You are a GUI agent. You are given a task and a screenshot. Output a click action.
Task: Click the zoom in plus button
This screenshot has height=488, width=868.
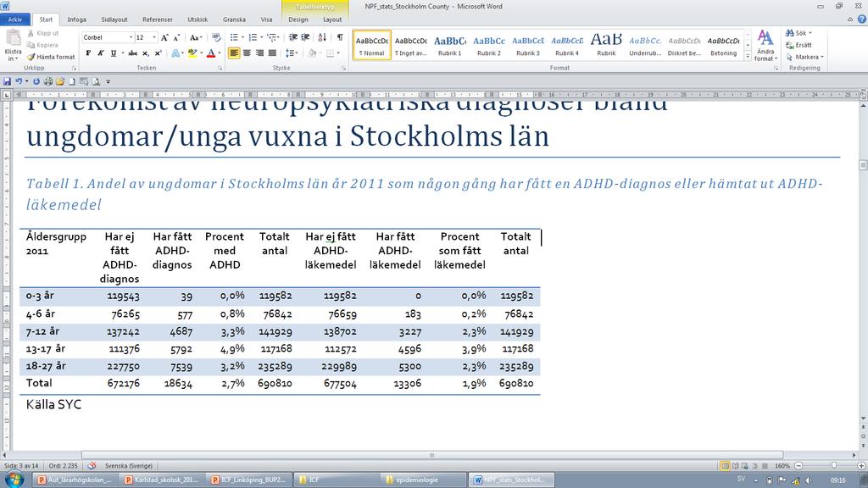point(861,466)
